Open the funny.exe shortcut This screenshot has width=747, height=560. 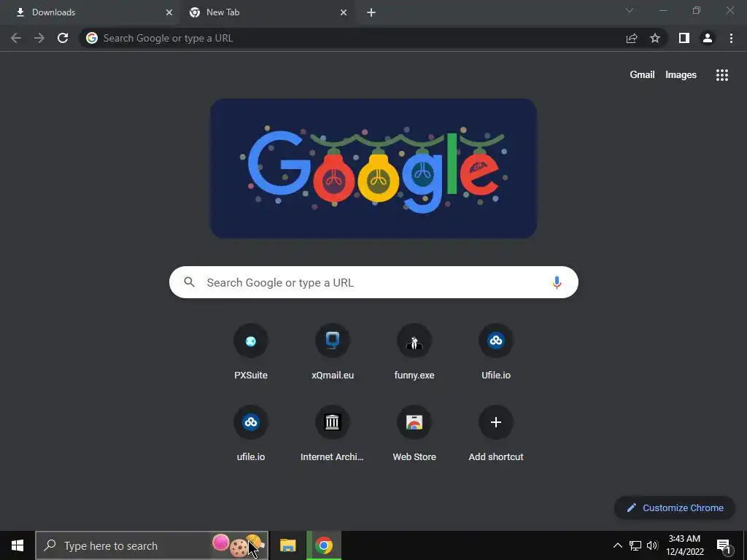click(x=414, y=351)
